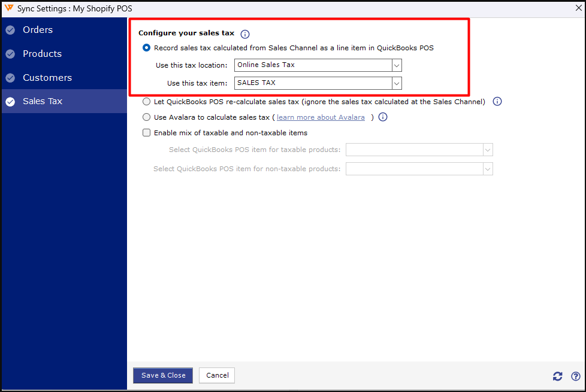Image resolution: width=586 pixels, height=392 pixels.
Task: Choose Use Avalara to calculate sales tax
Action: pos(147,117)
